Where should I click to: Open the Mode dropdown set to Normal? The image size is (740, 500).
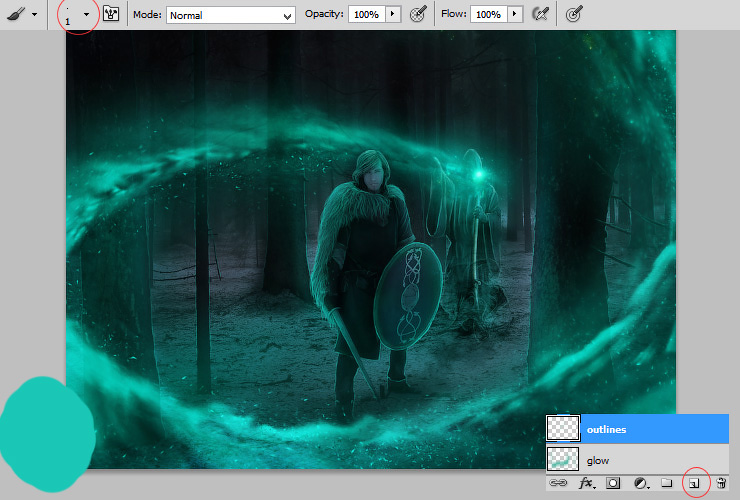tap(231, 15)
